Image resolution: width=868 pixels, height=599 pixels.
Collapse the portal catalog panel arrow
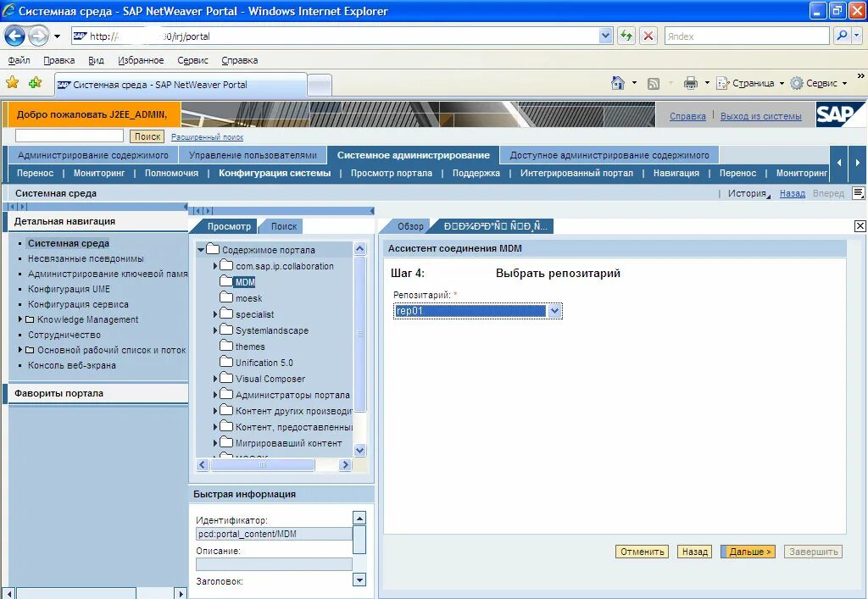pos(372,211)
